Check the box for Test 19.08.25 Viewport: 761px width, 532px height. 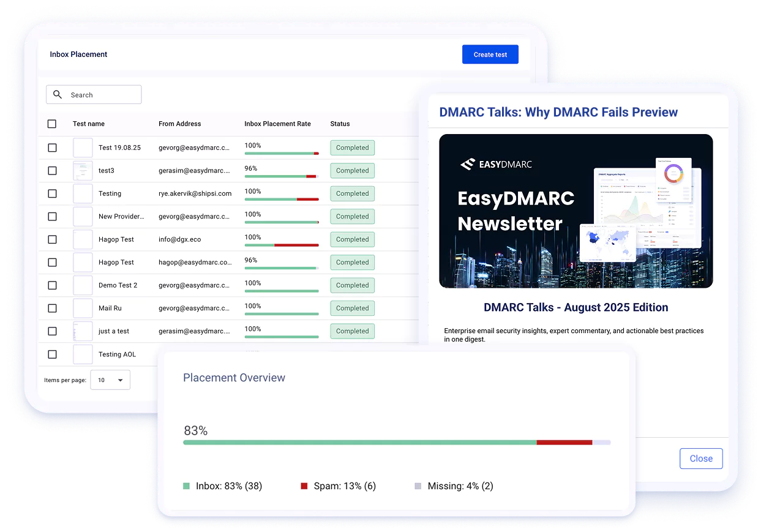pos(52,148)
